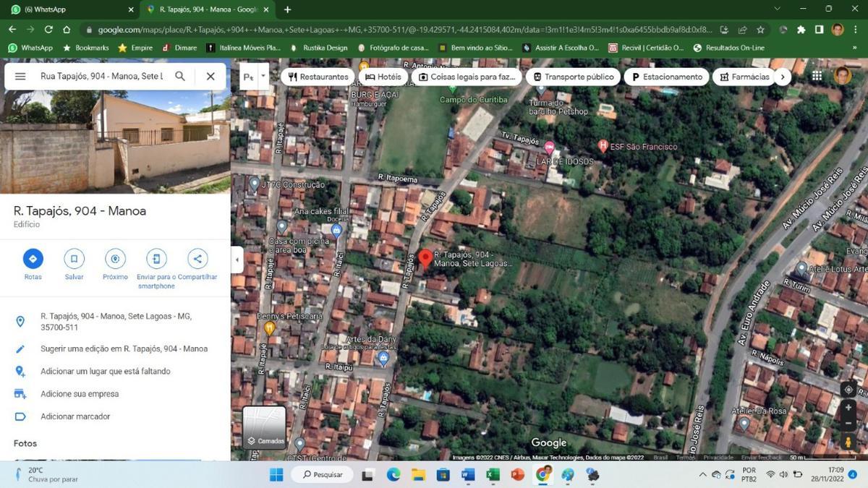Open the Camadas layers thumbnail
The image size is (868, 488).
point(264,427)
